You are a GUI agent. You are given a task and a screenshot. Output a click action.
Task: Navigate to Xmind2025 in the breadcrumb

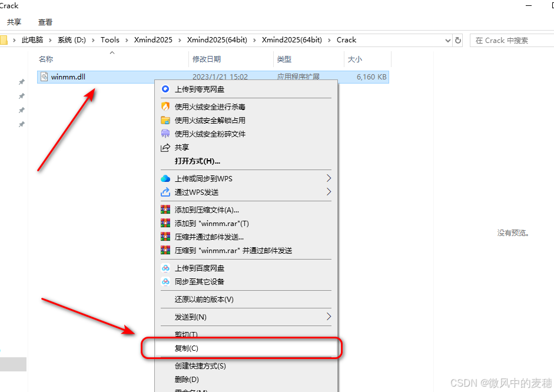[x=153, y=40]
